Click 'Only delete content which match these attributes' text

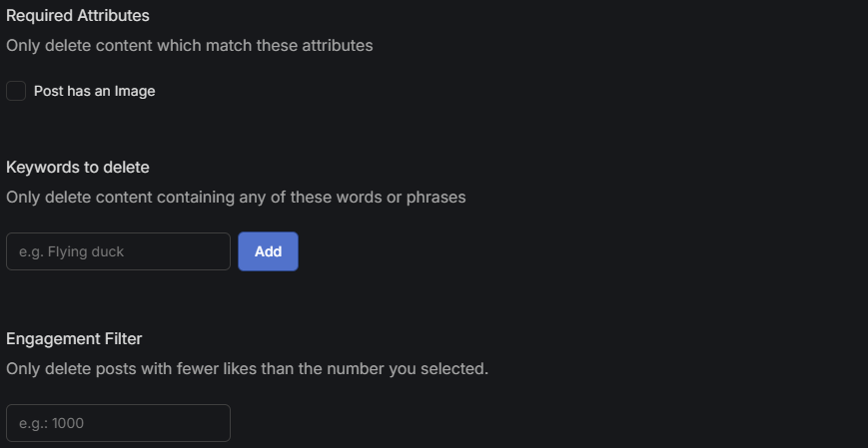tap(190, 46)
